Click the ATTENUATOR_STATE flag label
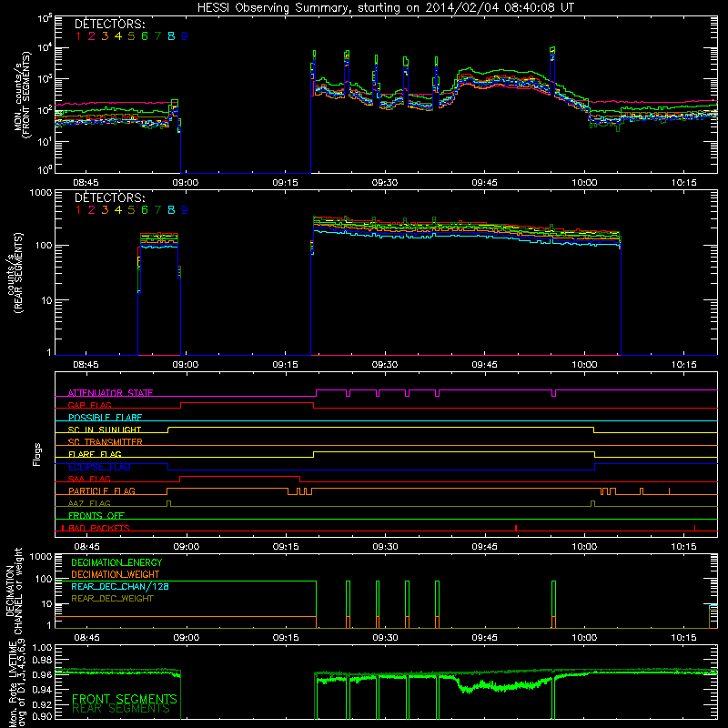Image resolution: width=728 pixels, height=728 pixels. tap(110, 393)
